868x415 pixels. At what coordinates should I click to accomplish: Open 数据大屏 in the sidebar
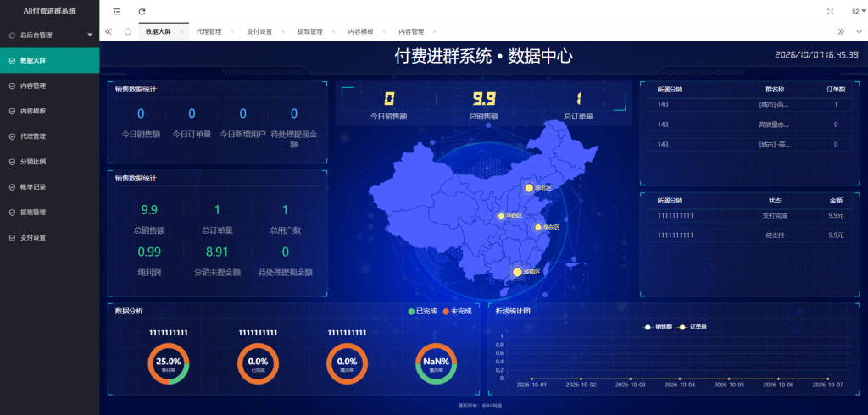coord(50,60)
